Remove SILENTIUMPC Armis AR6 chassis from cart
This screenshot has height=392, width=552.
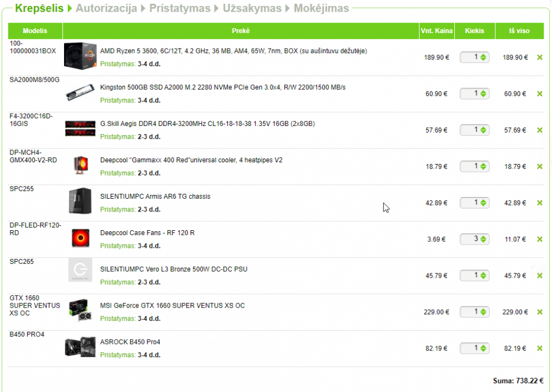coord(539,203)
